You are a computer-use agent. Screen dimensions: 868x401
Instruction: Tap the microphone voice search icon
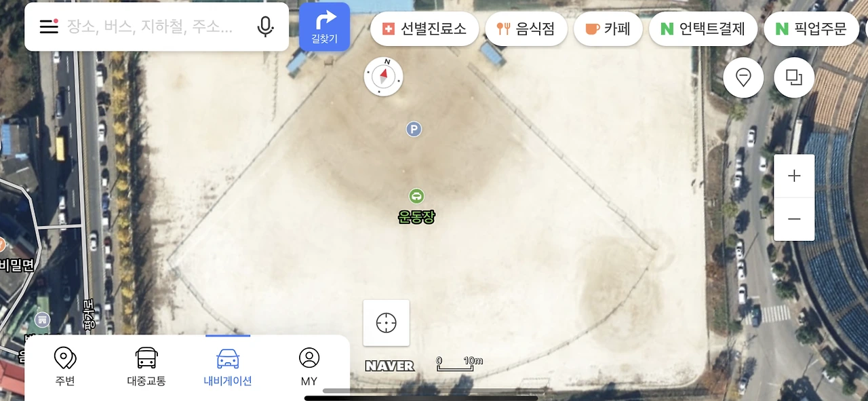(x=266, y=26)
